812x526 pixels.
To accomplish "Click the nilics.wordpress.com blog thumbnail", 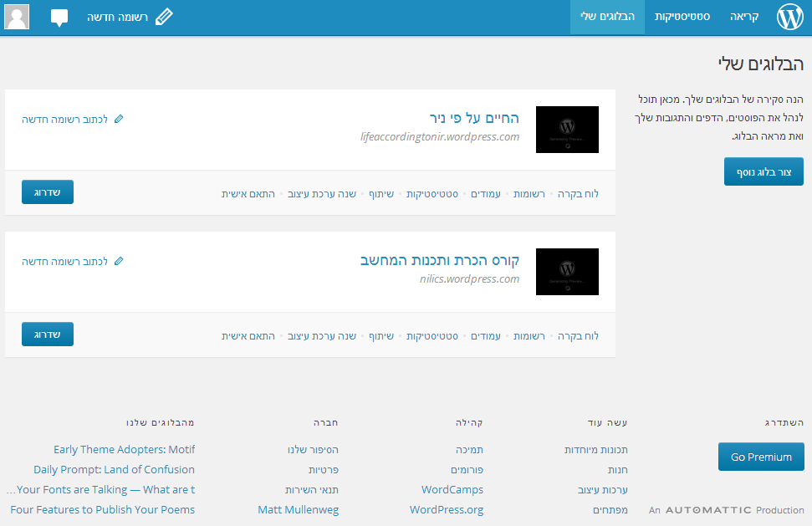I will 567,271.
